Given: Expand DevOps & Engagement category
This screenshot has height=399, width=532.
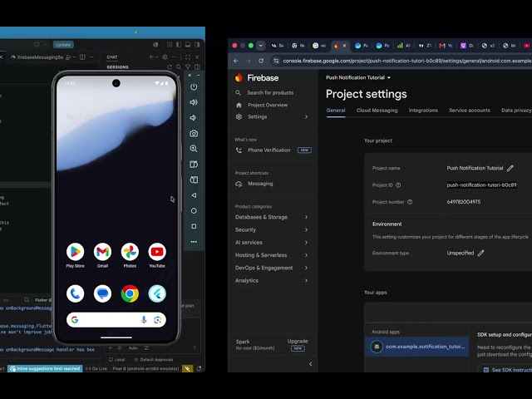Looking at the screenshot, I should coord(272,268).
